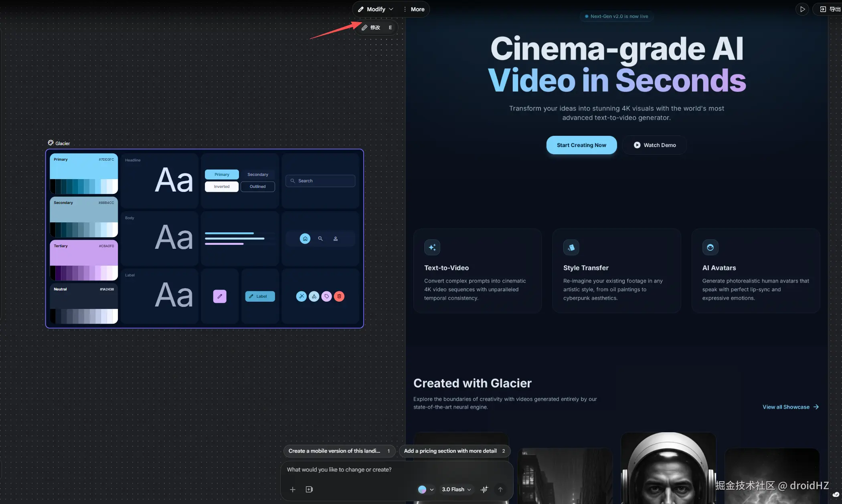This screenshot has height=504, width=842.
Task: Click the red trash icon in design system
Action: tap(339, 296)
